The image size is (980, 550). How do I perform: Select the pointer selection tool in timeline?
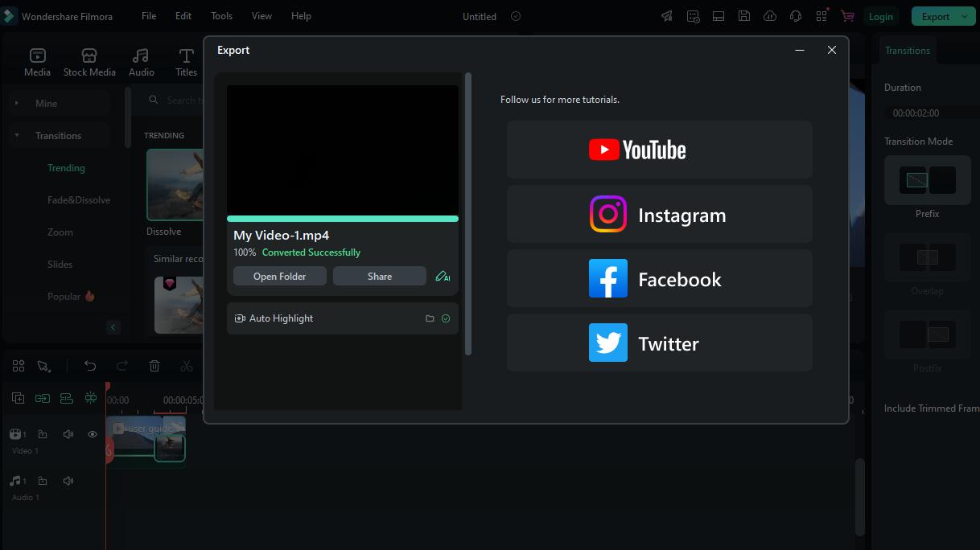pos(44,366)
